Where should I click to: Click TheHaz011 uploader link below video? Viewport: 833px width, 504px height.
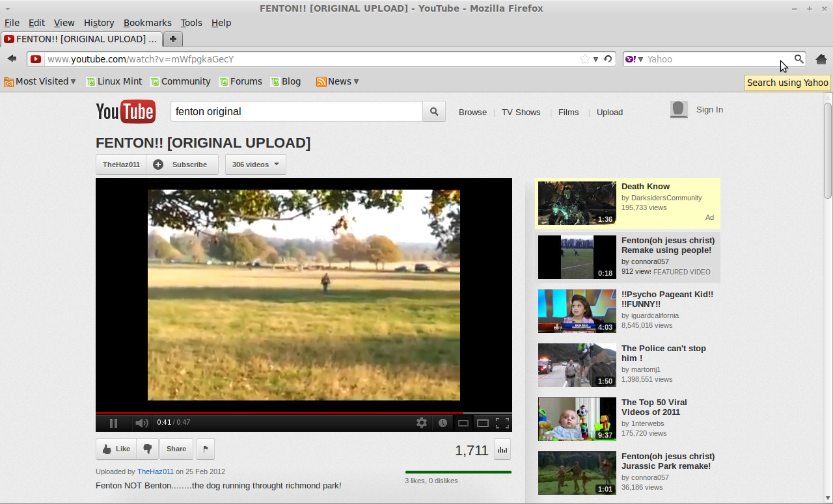(155, 471)
